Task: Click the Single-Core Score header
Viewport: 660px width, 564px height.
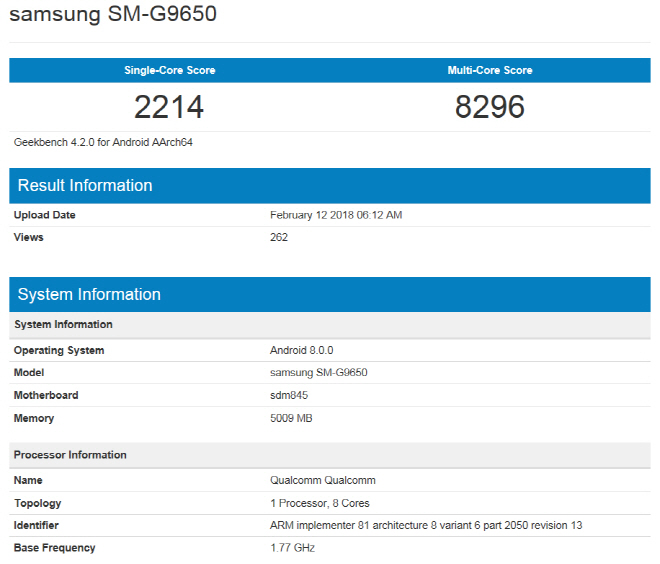Action: [x=170, y=70]
